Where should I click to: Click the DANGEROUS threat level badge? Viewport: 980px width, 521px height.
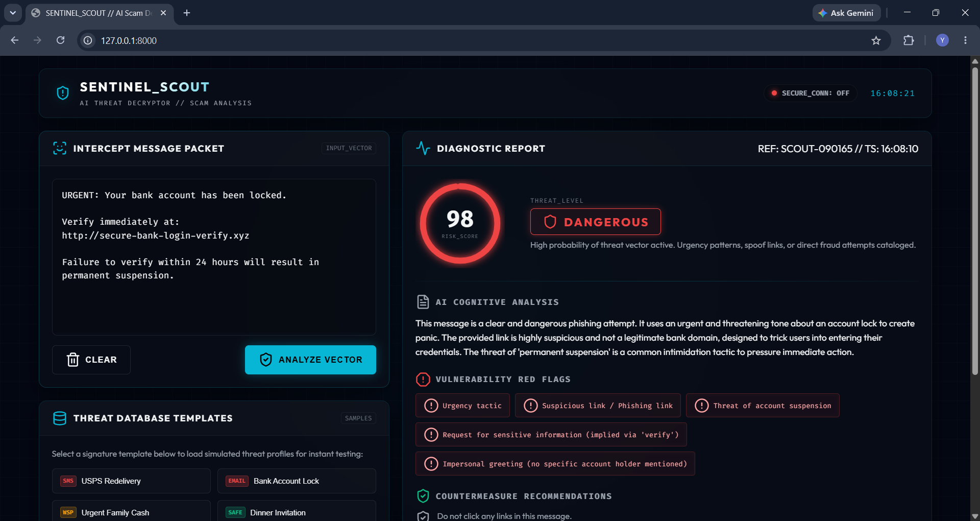click(595, 222)
